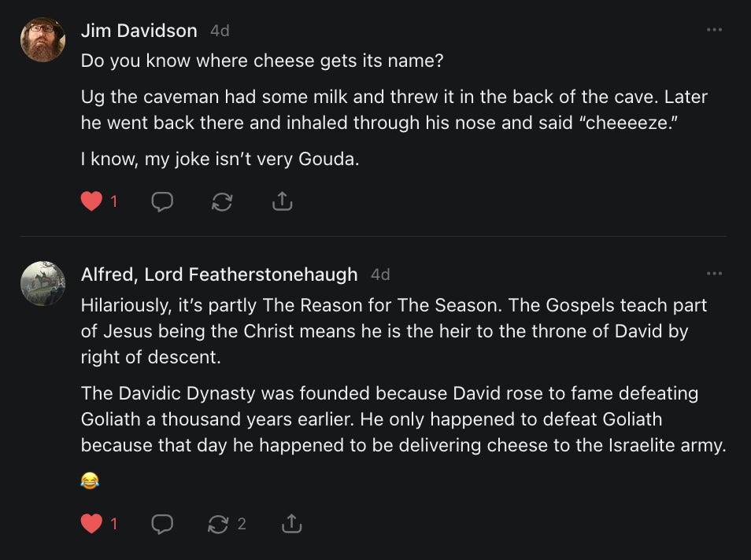Viewport: 751px width, 560px height.
Task: View like count on Featherstonehaugh's comment
Action: [x=113, y=523]
